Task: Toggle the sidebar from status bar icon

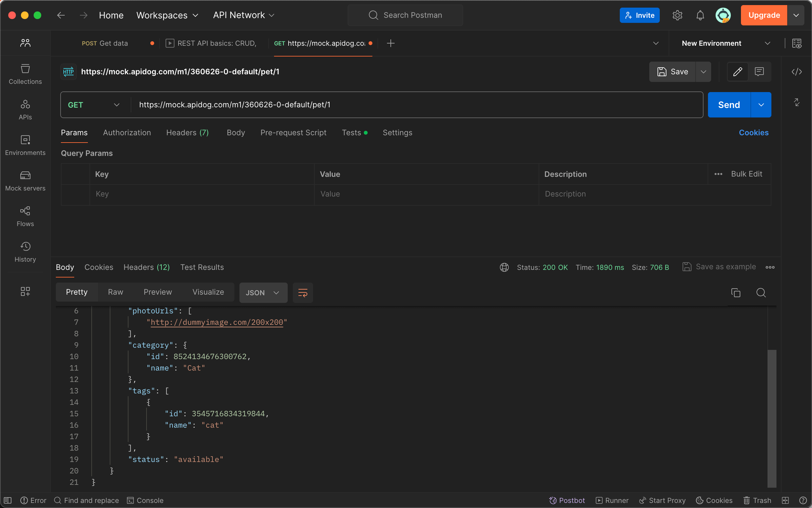Action: pos(8,500)
